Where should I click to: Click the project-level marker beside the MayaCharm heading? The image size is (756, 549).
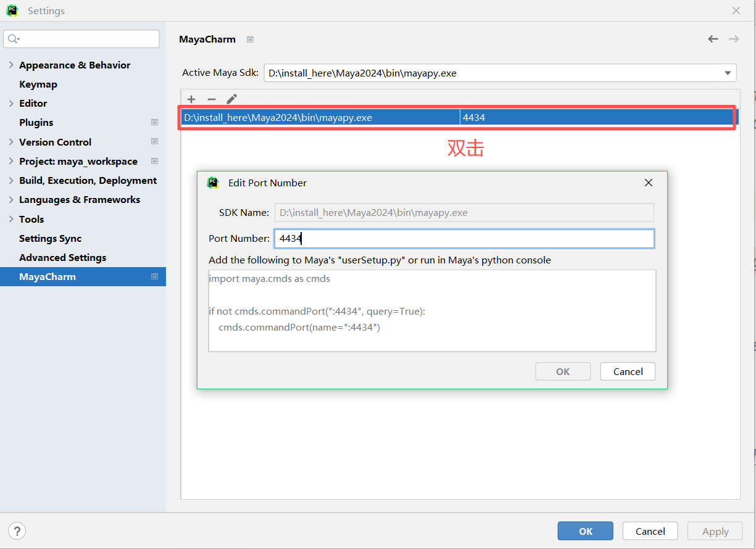(x=250, y=39)
